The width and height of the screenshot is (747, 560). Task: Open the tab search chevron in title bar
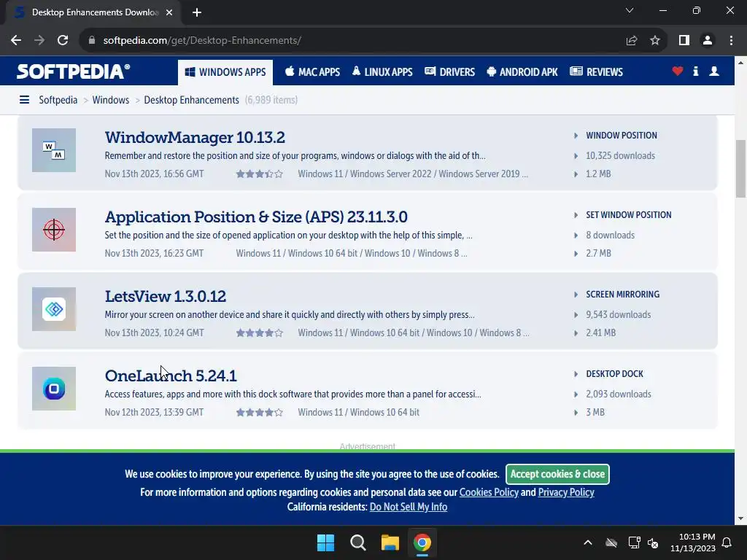[x=630, y=10]
